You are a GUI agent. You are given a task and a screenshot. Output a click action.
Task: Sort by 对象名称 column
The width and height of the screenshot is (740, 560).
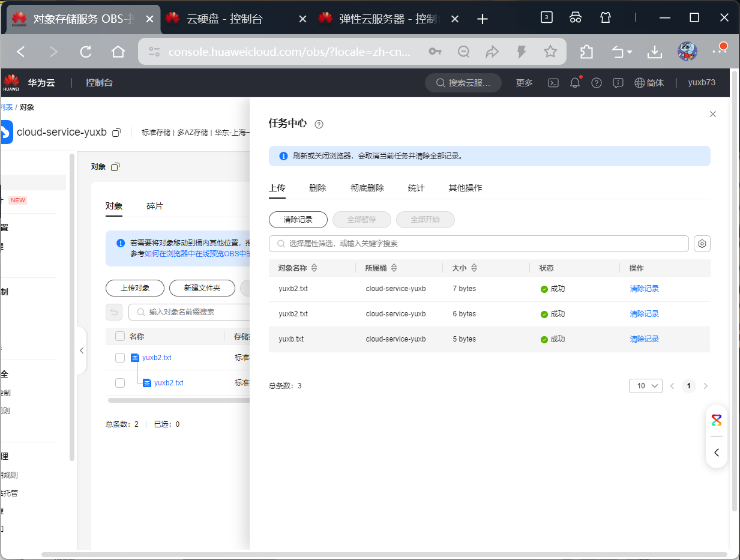(314, 268)
